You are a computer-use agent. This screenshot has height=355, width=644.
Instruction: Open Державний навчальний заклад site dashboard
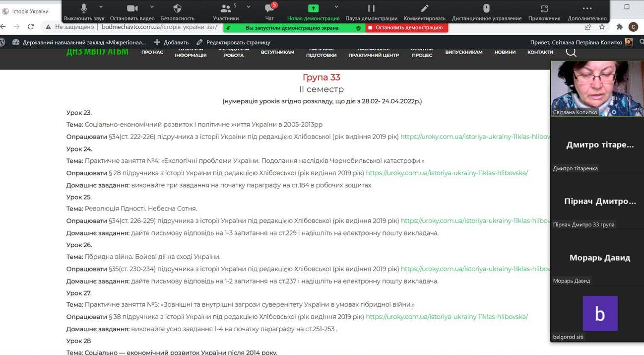tap(79, 42)
